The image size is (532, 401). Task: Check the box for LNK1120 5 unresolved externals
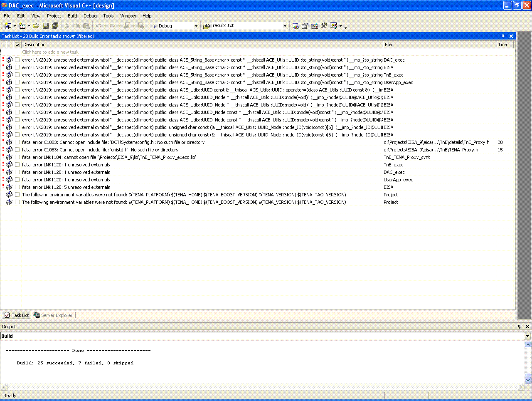[17, 187]
